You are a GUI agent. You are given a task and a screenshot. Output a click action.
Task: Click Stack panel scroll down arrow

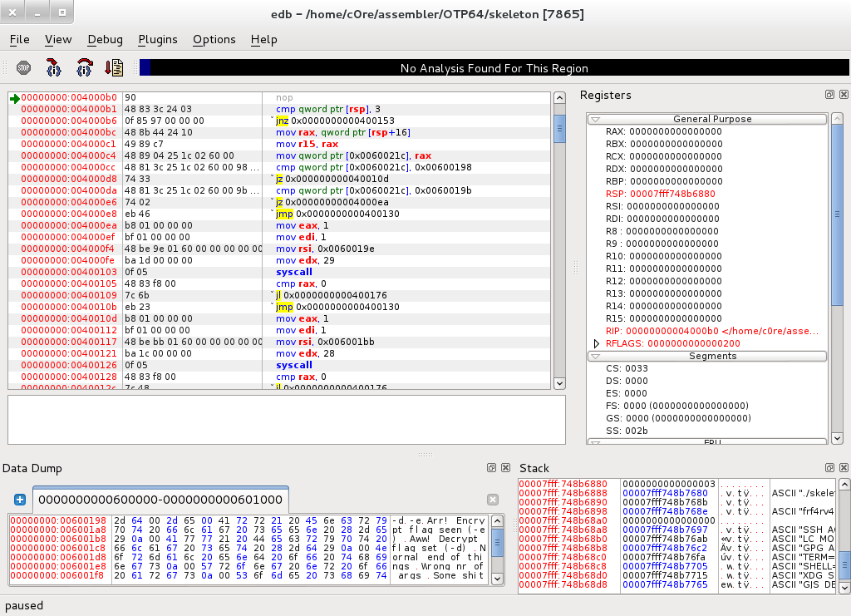(x=844, y=588)
